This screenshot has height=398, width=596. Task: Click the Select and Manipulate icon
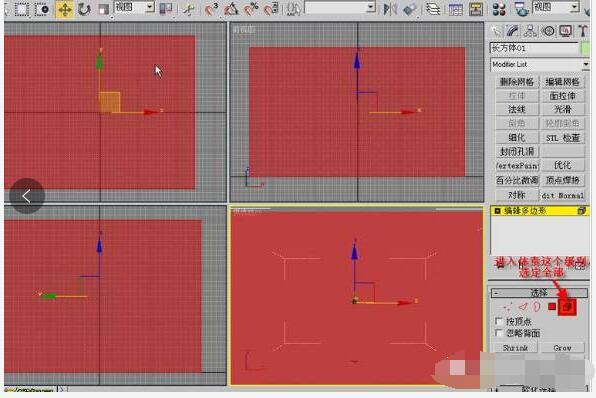click(188, 9)
